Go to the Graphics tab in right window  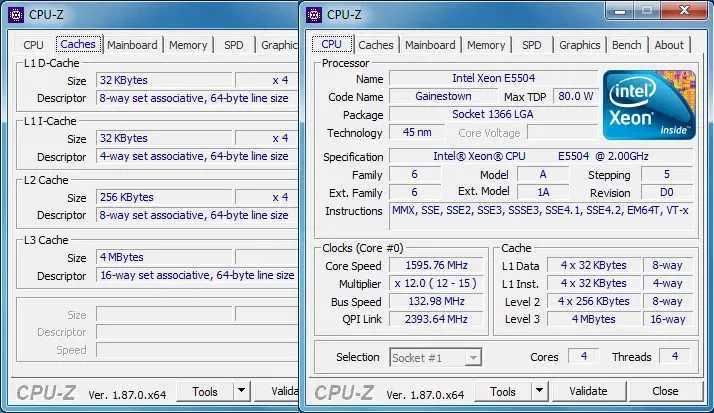click(579, 45)
